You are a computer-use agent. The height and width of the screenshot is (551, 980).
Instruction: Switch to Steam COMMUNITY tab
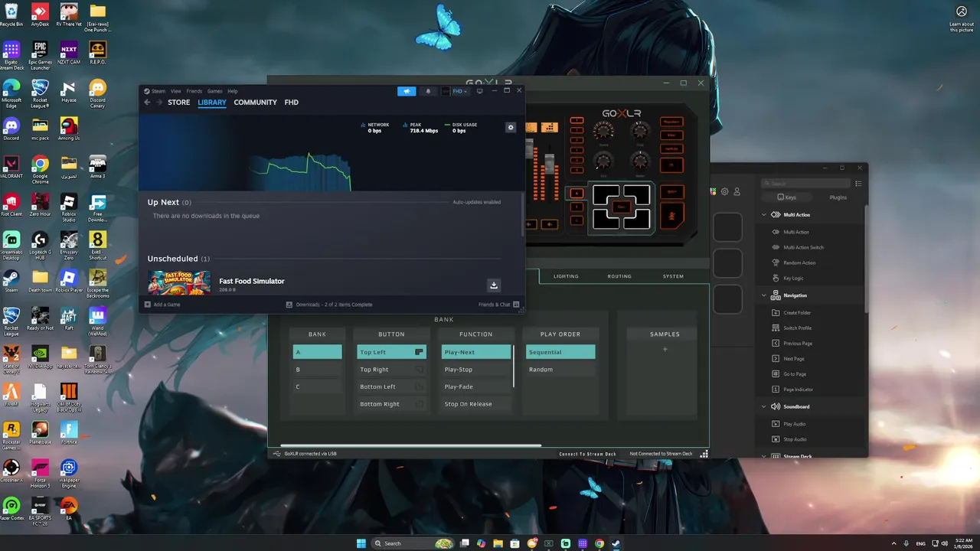[x=256, y=103]
